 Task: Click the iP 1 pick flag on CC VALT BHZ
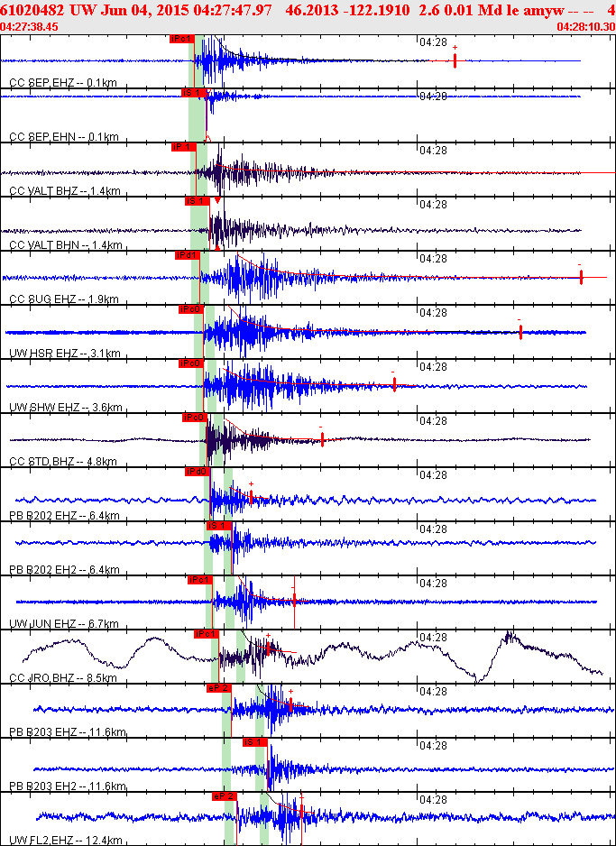[183, 147]
